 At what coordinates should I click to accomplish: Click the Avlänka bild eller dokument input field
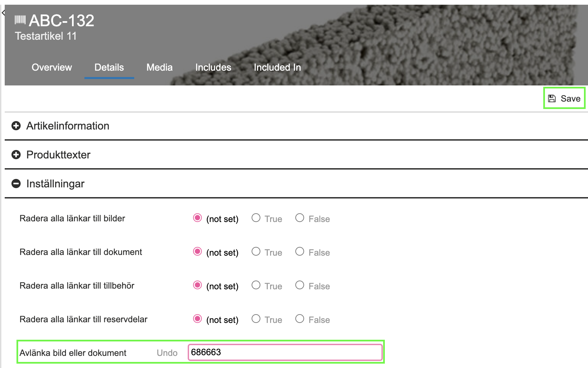285,352
